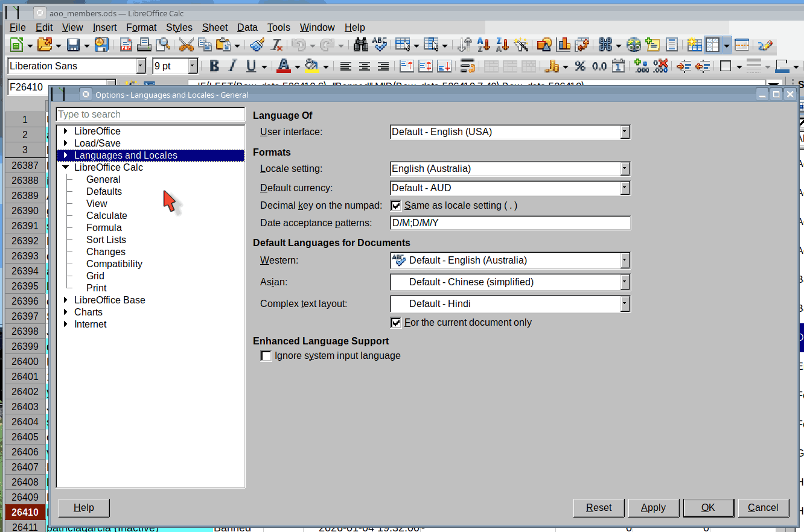Image resolution: width=804 pixels, height=532 pixels.
Task: Click the Cut scissors icon
Action: point(187,45)
